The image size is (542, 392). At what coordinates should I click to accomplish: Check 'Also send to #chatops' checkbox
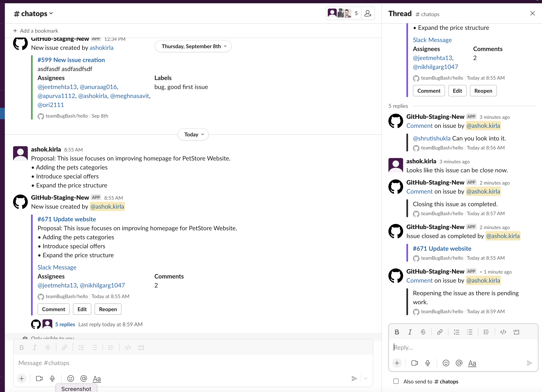(x=396, y=381)
